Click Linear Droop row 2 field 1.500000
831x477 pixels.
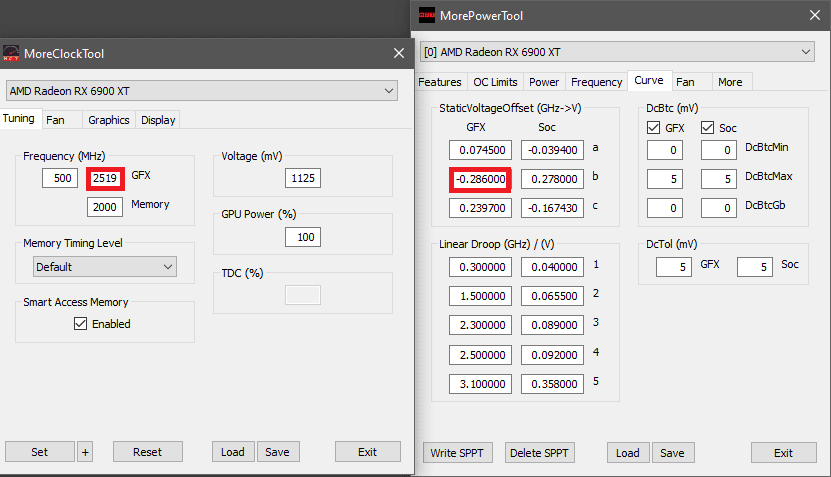tap(480, 296)
